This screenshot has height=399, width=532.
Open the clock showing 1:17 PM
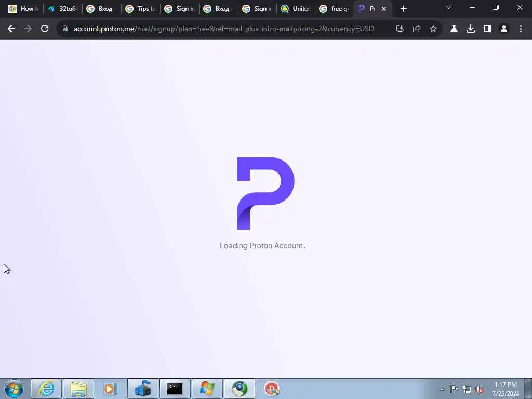[x=506, y=389]
